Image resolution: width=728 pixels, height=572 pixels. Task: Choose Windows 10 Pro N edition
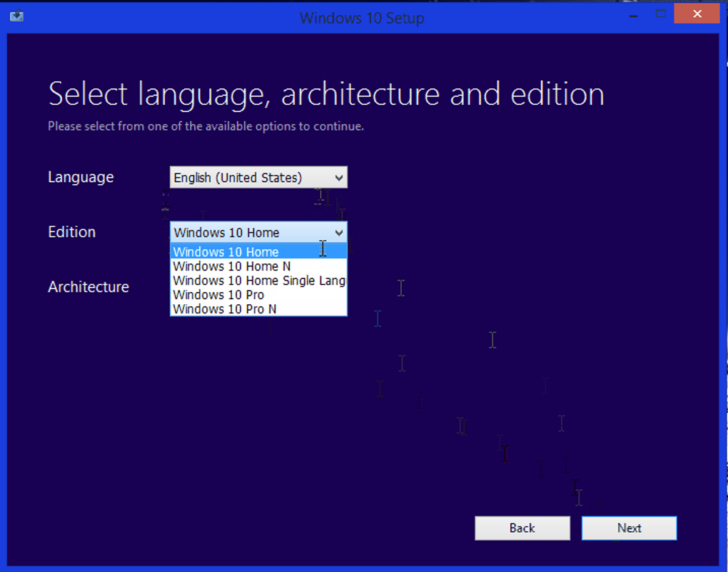(258, 309)
